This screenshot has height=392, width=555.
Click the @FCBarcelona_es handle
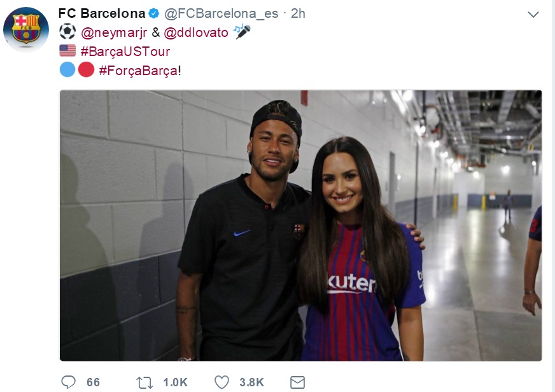pyautogui.click(x=221, y=13)
